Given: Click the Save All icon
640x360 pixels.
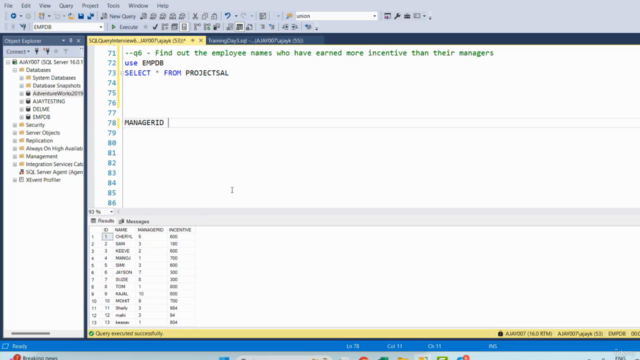Looking at the screenshot, I should click(91, 16).
